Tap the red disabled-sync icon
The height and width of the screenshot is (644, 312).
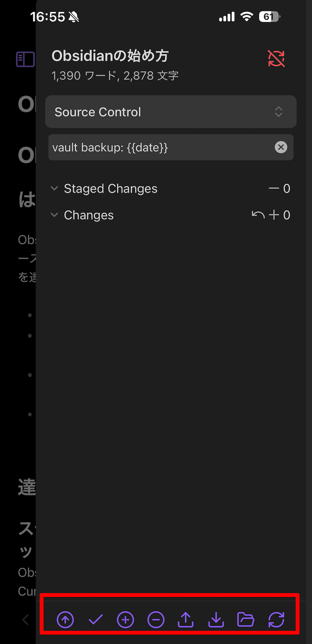(x=276, y=59)
